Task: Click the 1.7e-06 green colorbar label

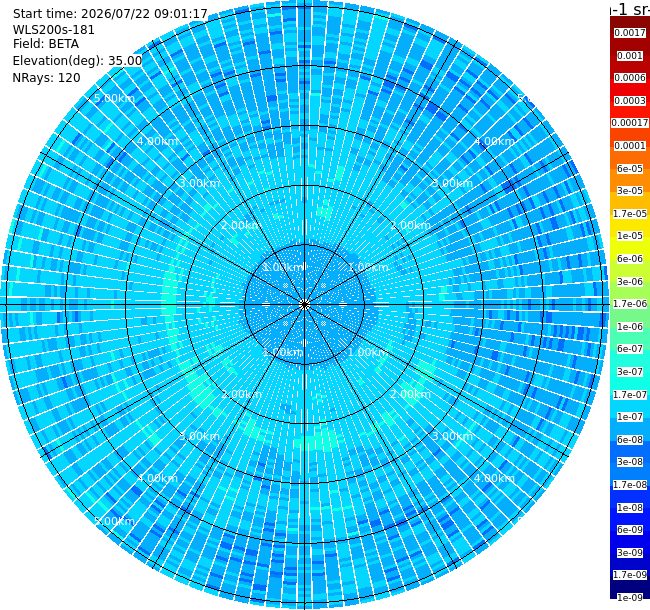Action: pyautogui.click(x=630, y=304)
